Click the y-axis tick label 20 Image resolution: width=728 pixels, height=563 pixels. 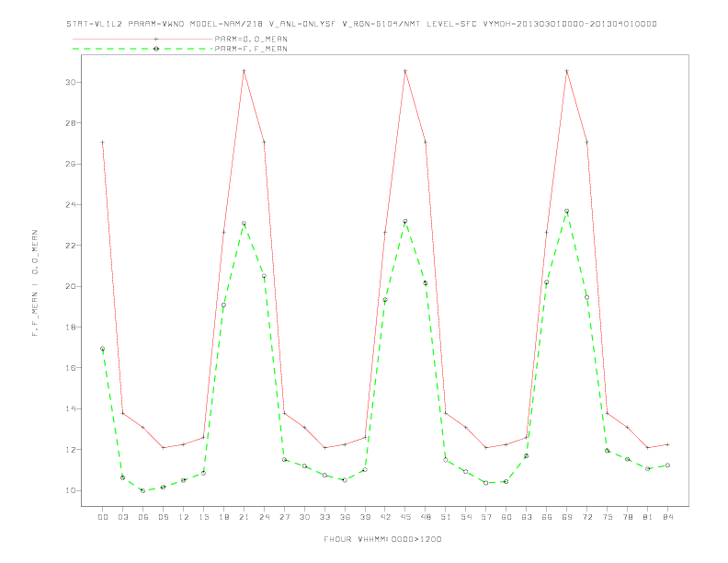coord(71,286)
